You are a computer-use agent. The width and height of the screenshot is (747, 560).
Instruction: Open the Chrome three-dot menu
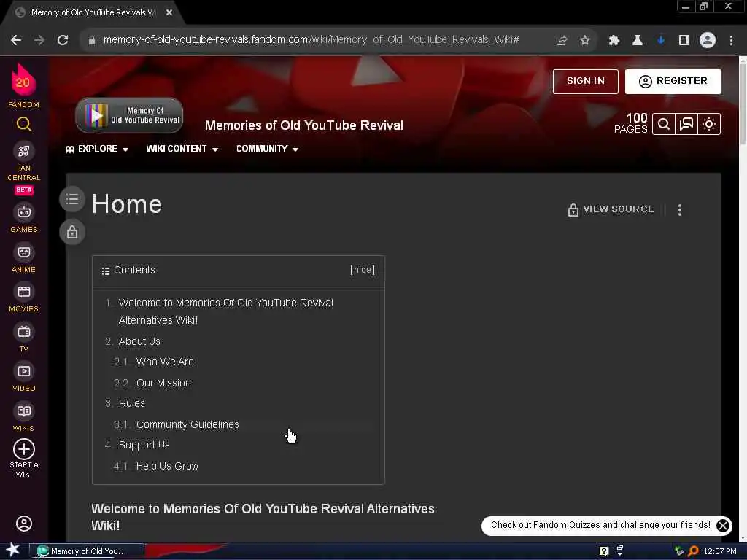pyautogui.click(x=731, y=40)
